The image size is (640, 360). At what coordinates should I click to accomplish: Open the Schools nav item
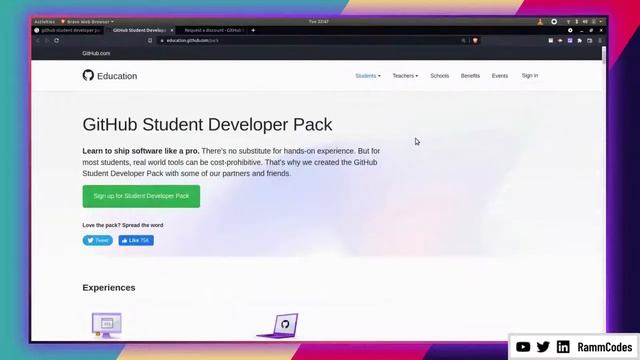coord(440,76)
